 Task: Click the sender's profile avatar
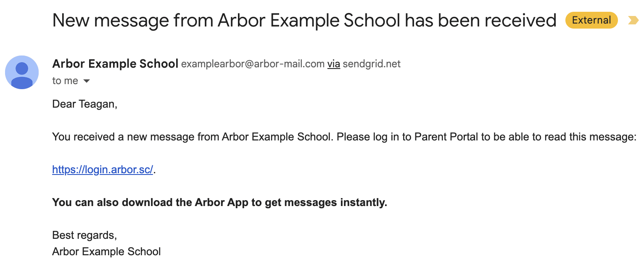[x=22, y=72]
